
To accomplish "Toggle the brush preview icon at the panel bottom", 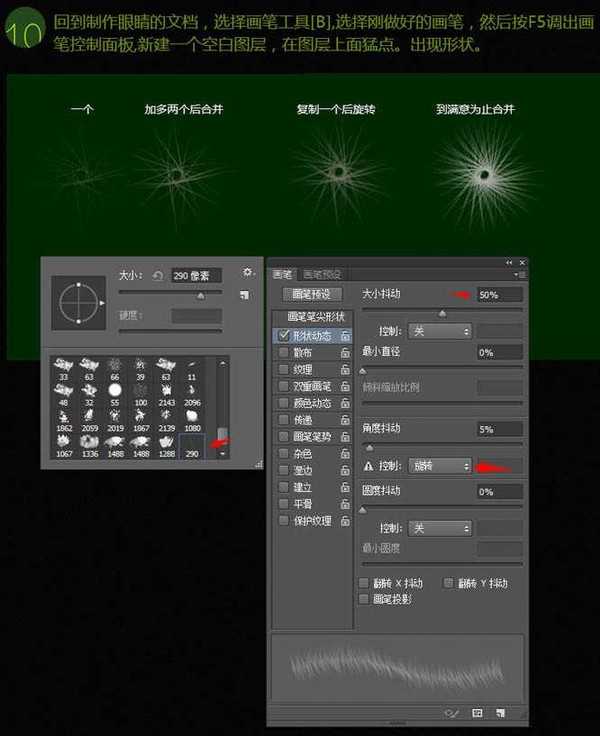I will click(453, 713).
